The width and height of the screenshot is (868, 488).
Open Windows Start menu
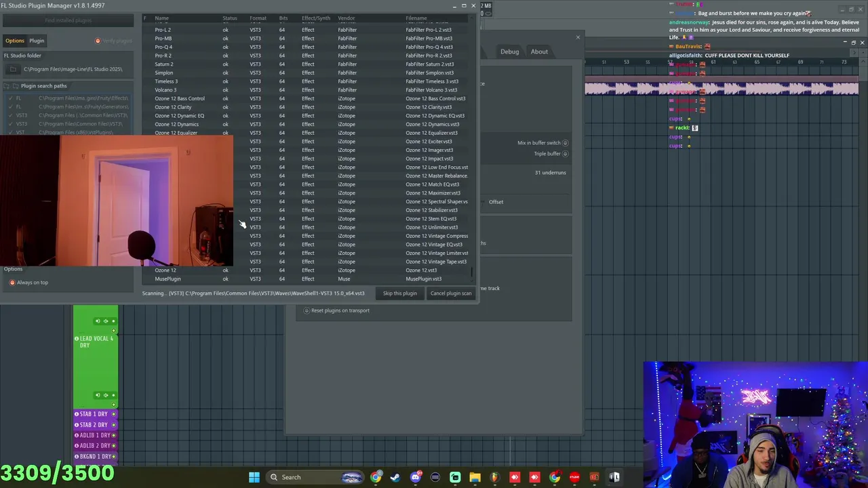[254, 477]
